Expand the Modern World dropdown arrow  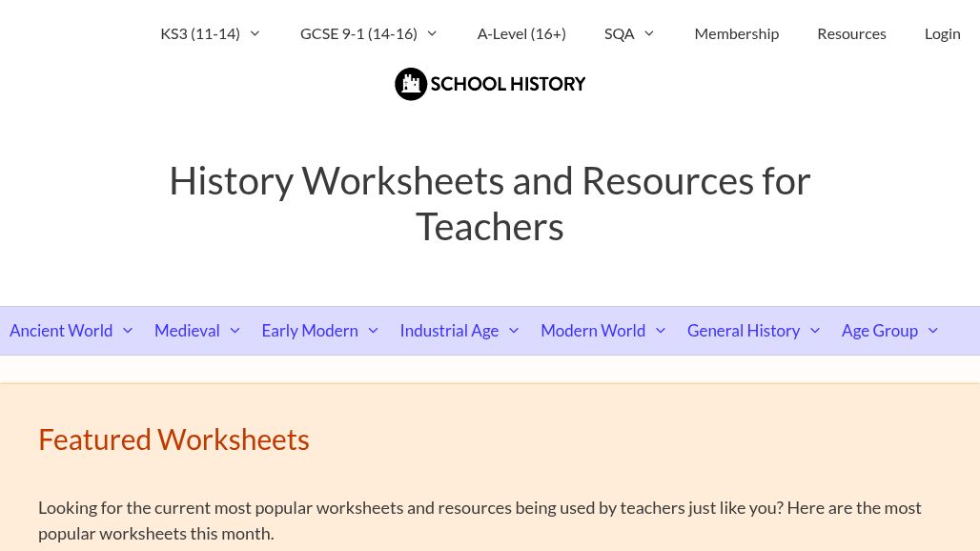[x=660, y=330]
